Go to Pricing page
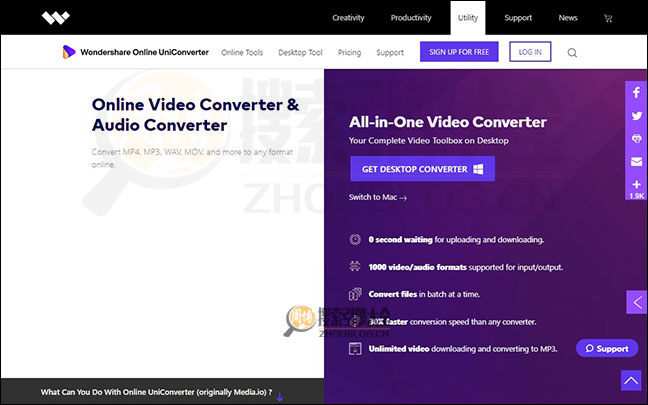 (x=349, y=52)
